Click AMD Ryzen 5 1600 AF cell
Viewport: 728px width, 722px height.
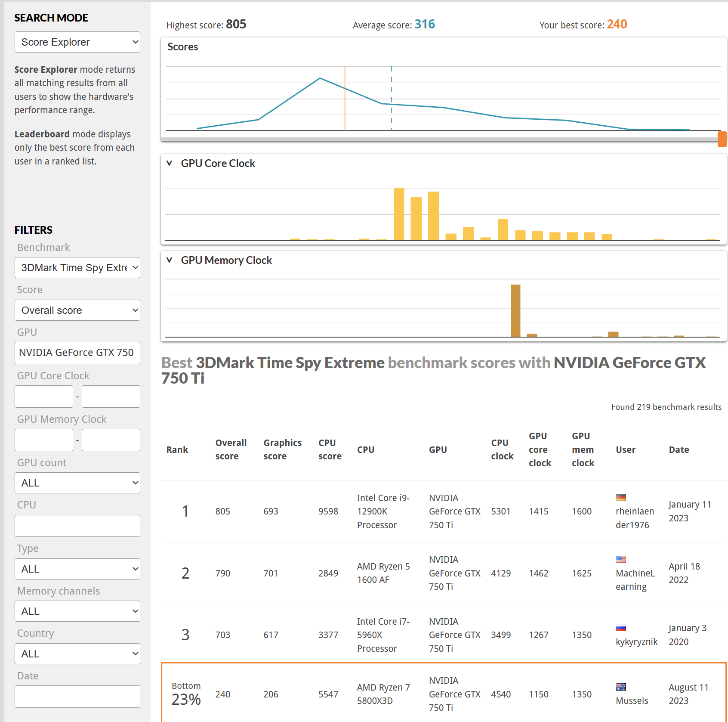[x=383, y=573]
